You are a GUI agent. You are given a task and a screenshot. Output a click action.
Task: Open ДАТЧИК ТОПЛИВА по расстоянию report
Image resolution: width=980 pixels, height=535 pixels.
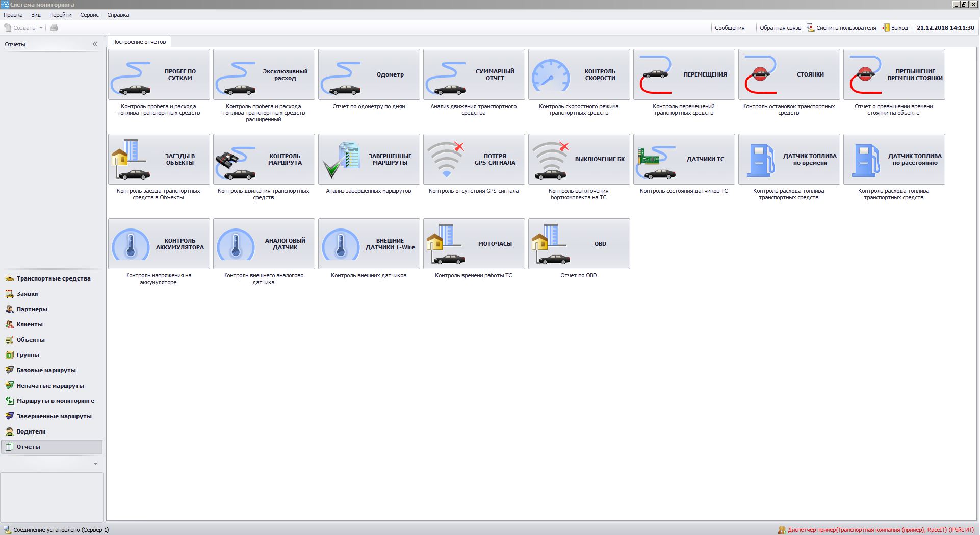click(894, 159)
